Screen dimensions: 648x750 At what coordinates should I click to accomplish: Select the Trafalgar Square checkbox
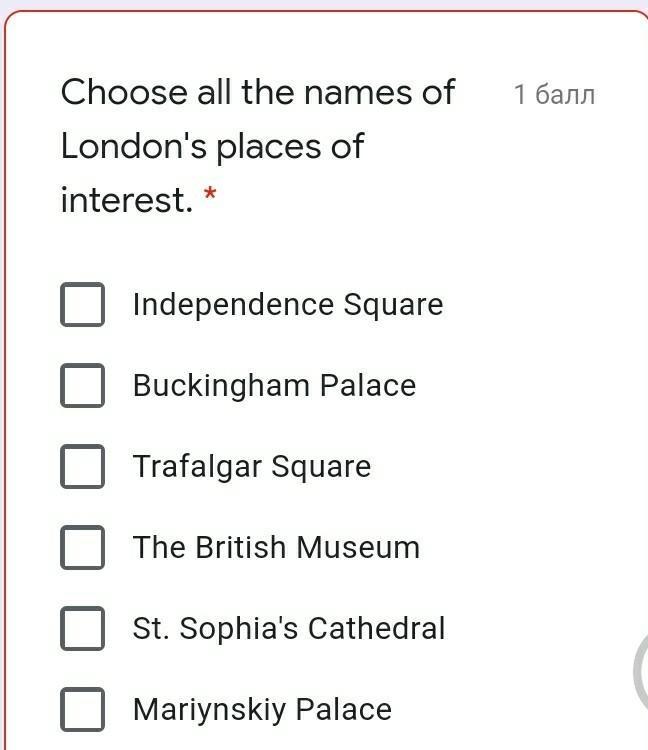point(82,467)
